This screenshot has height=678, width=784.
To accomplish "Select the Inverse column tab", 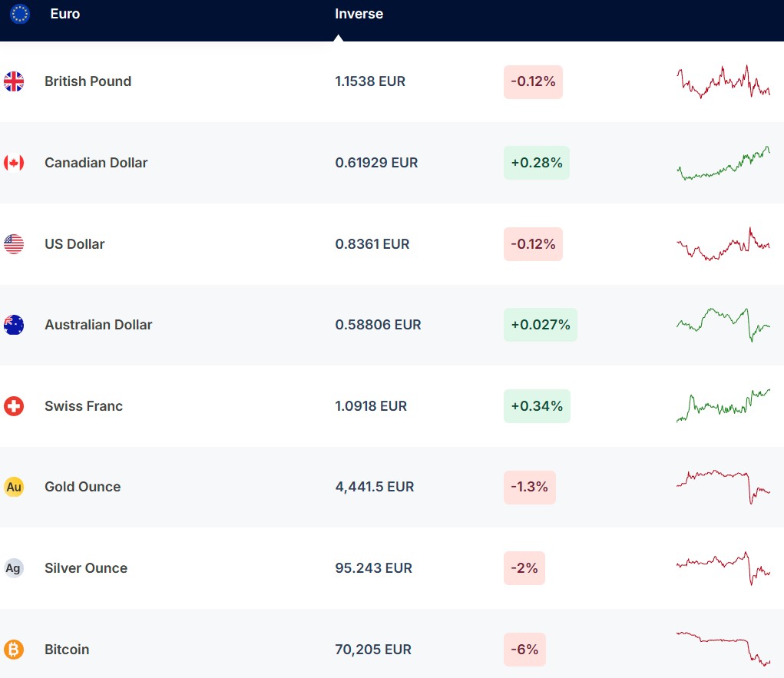I will coord(359,14).
